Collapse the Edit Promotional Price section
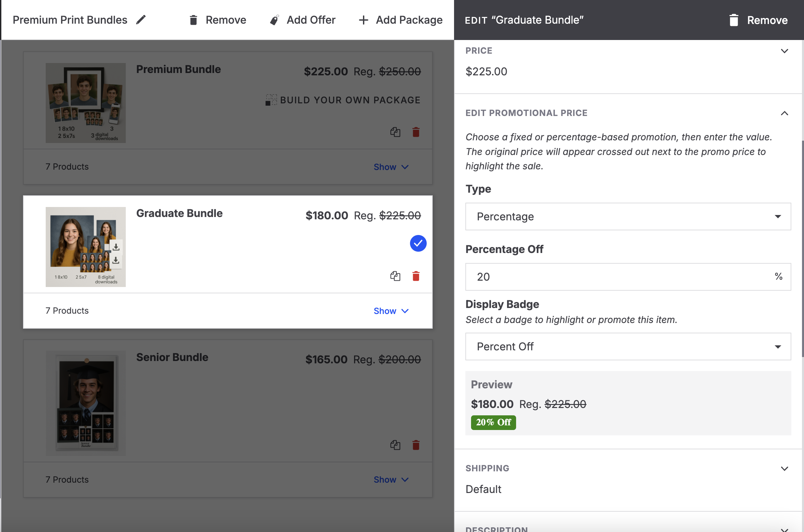 (784, 113)
